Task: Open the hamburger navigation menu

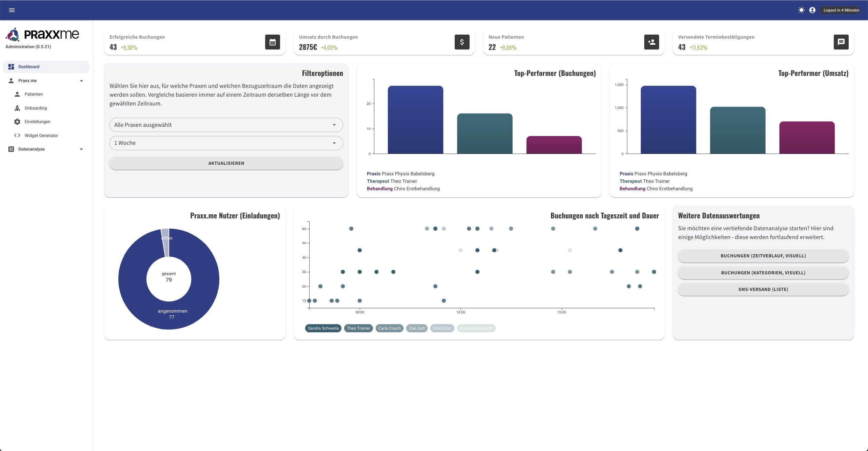Action: coord(12,10)
